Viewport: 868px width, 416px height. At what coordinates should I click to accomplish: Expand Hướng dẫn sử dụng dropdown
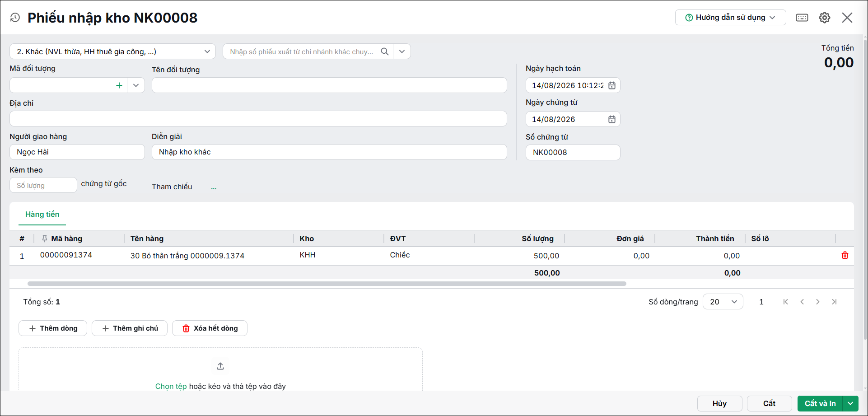pyautogui.click(x=731, y=18)
